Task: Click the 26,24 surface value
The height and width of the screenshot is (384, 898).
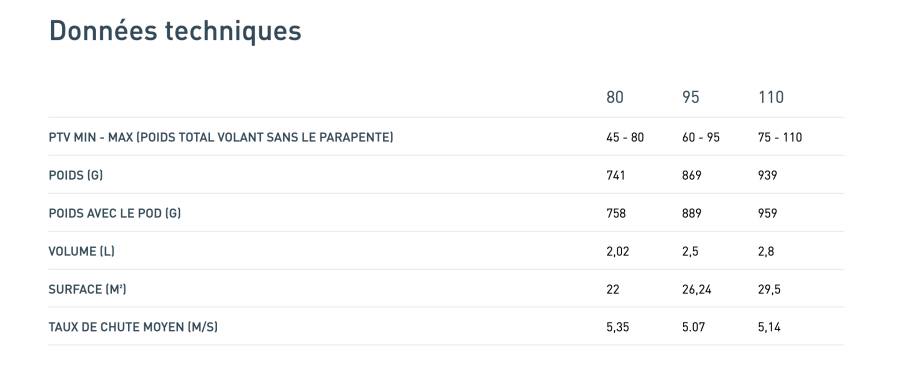Action: [696, 290]
